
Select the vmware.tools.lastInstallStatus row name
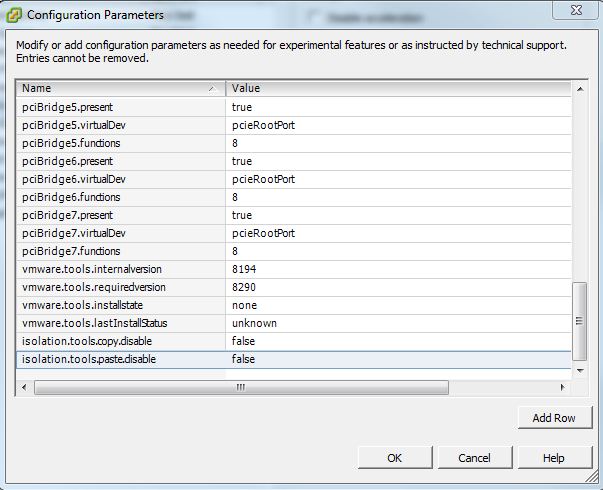click(x=121, y=323)
